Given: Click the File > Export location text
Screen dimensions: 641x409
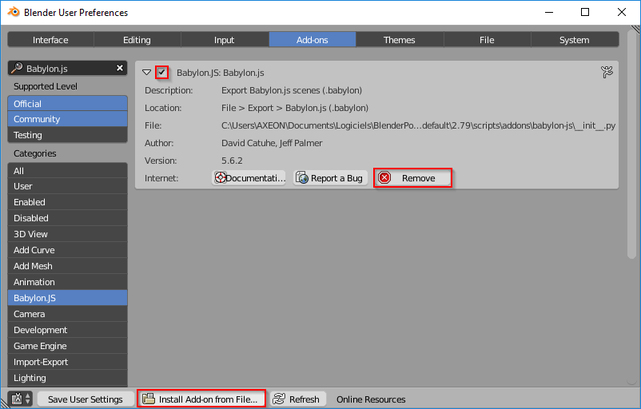Looking at the screenshot, I should coord(295,108).
